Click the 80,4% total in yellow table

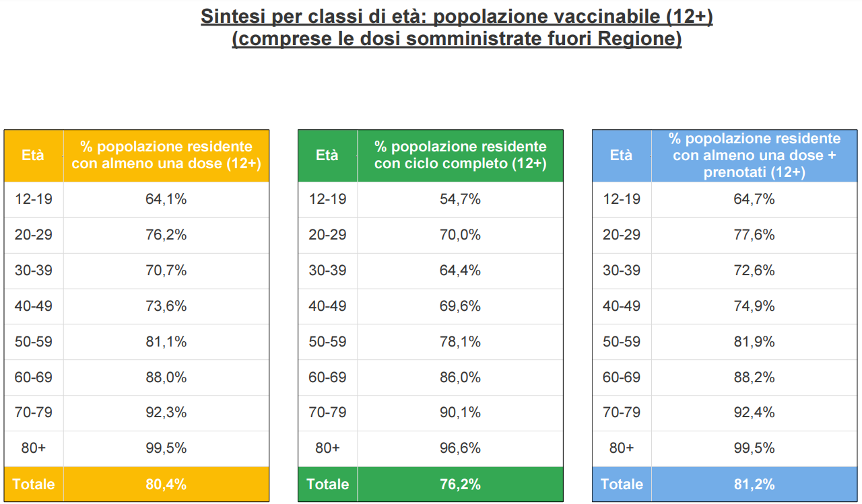click(166, 484)
